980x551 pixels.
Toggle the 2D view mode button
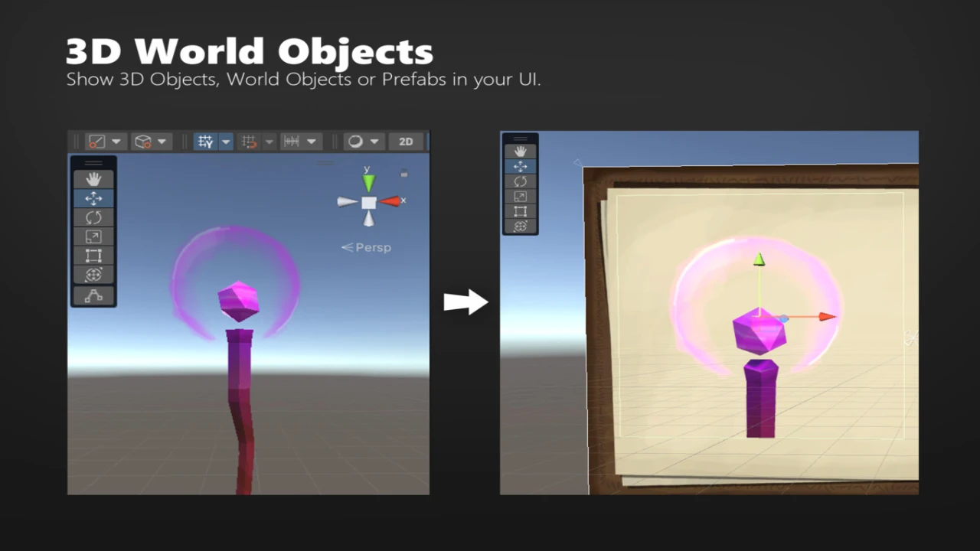pyautogui.click(x=406, y=142)
